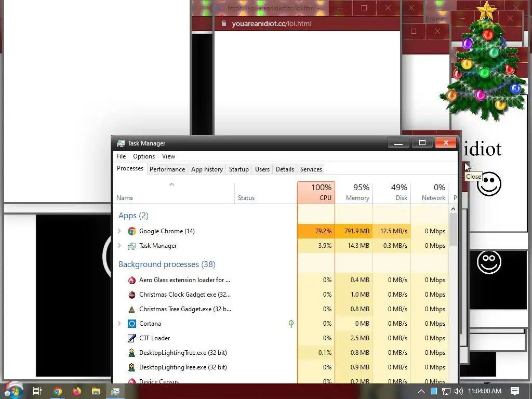This screenshot has height=399, width=532.
Task: Click the Apps (2) group heading
Action: pos(134,216)
